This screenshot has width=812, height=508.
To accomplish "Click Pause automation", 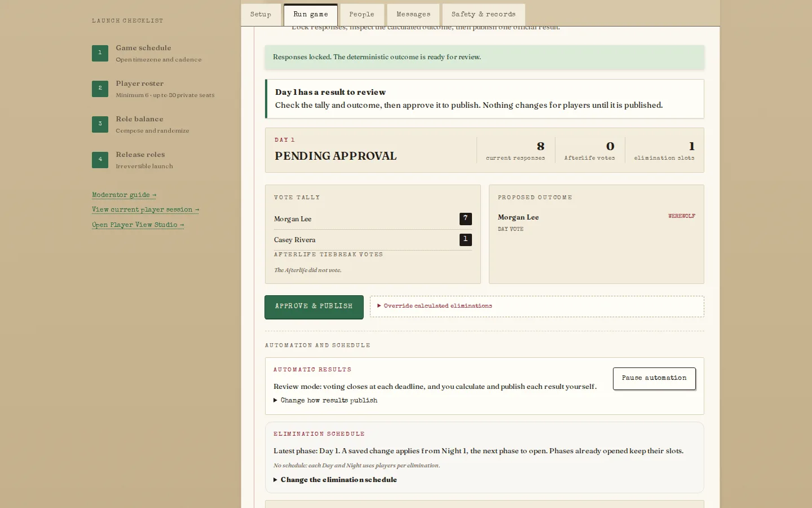I will click(x=654, y=378).
